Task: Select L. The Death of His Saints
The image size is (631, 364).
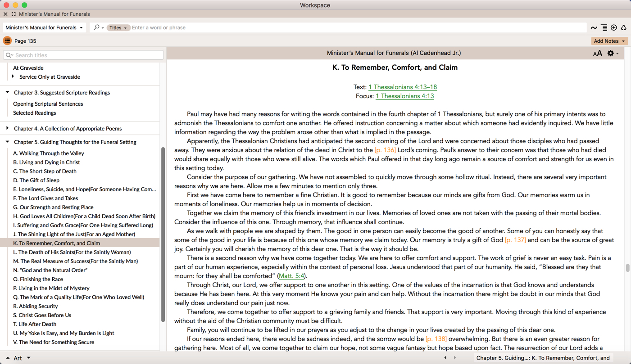Action: click(72, 252)
